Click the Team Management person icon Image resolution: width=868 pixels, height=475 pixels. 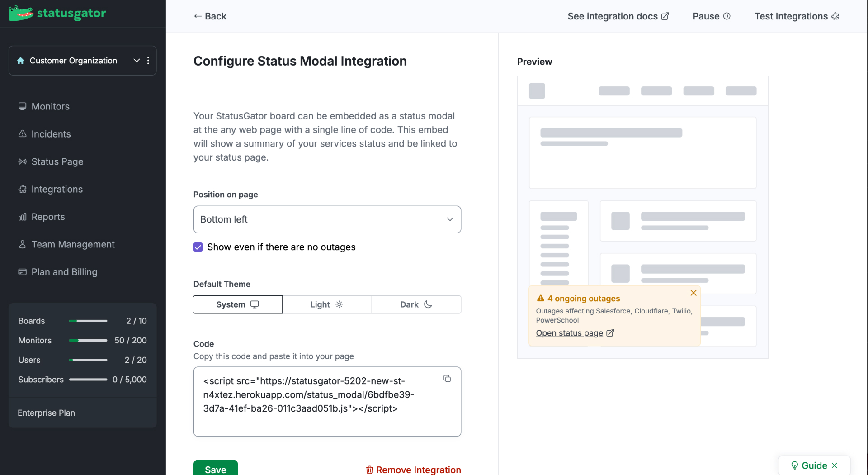pyautogui.click(x=22, y=244)
